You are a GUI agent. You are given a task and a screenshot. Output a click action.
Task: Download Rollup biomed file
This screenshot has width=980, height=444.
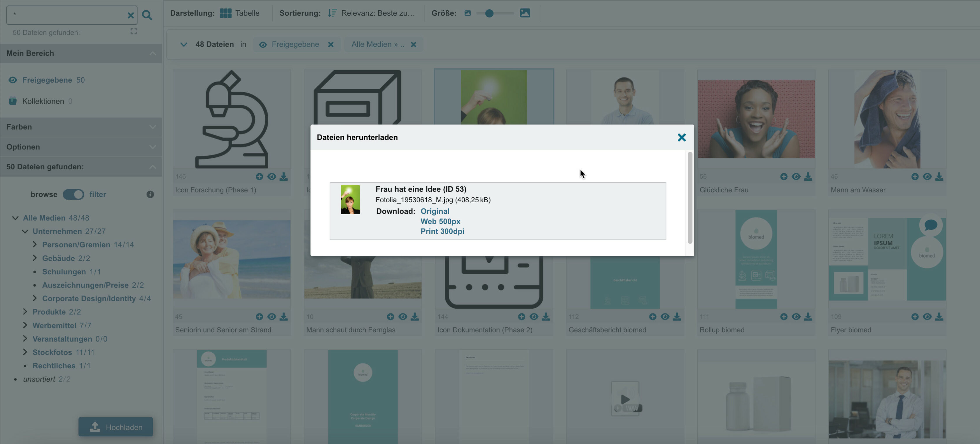point(808,317)
